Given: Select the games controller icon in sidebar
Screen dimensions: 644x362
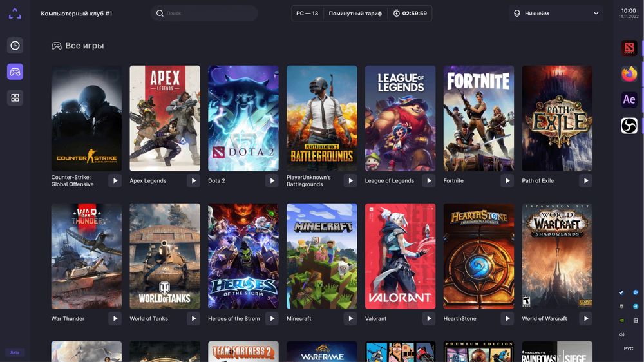Looking at the screenshot, I should pyautogui.click(x=15, y=72).
